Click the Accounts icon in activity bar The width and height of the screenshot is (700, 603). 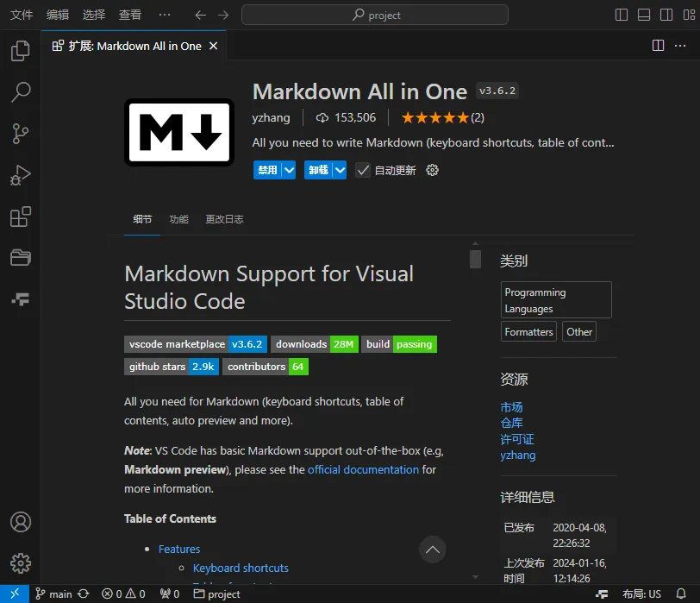click(x=21, y=522)
